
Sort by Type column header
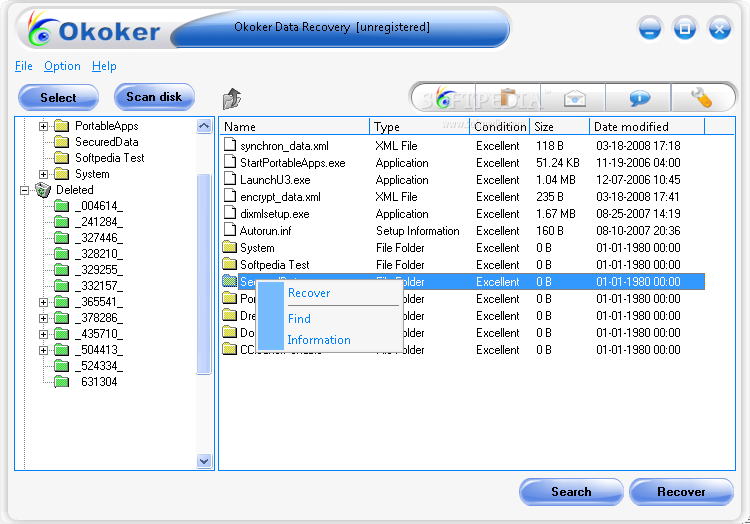(x=419, y=127)
